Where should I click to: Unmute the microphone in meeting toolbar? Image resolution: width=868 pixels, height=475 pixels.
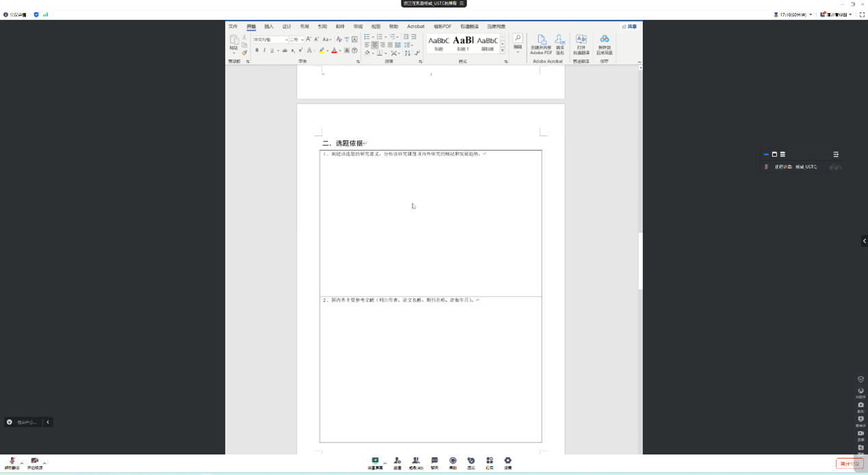(x=12, y=462)
